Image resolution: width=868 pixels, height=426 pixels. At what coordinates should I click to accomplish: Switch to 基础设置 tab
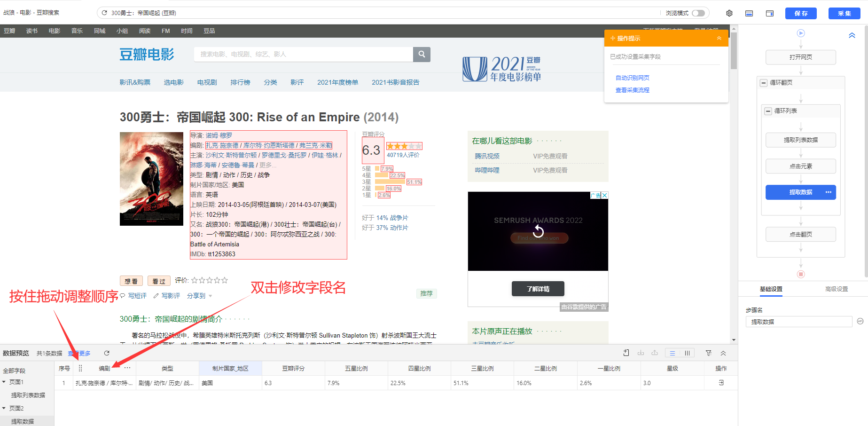coord(771,289)
